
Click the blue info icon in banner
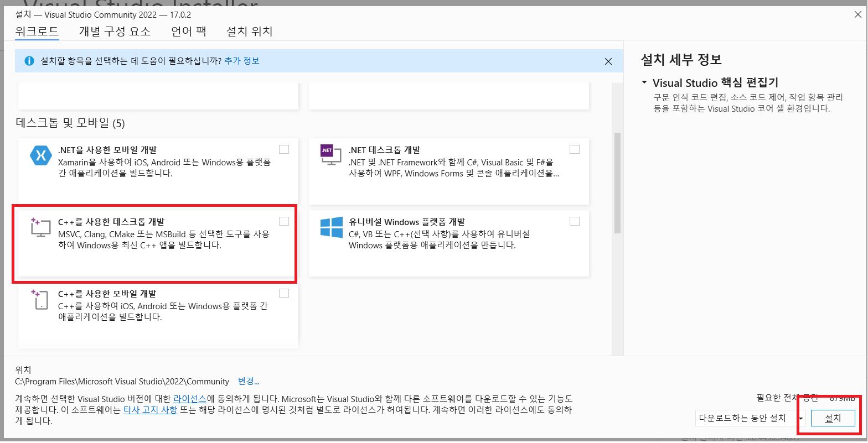(29, 61)
